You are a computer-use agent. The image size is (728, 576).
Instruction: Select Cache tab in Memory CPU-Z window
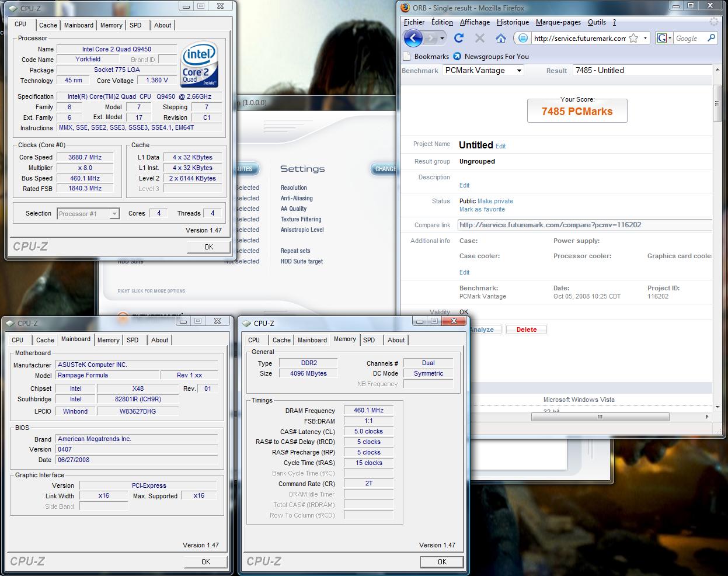click(281, 340)
